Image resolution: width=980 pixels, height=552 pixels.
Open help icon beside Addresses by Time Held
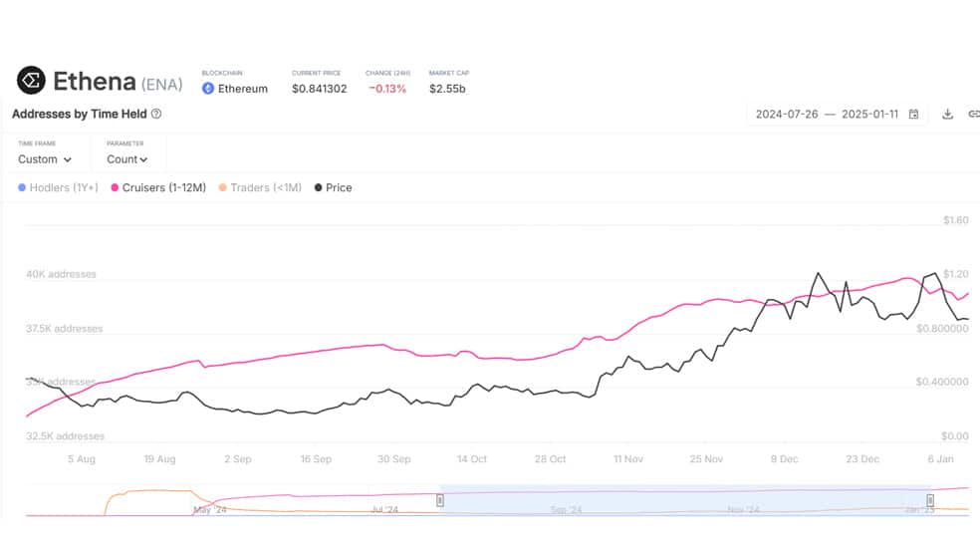pos(156,114)
